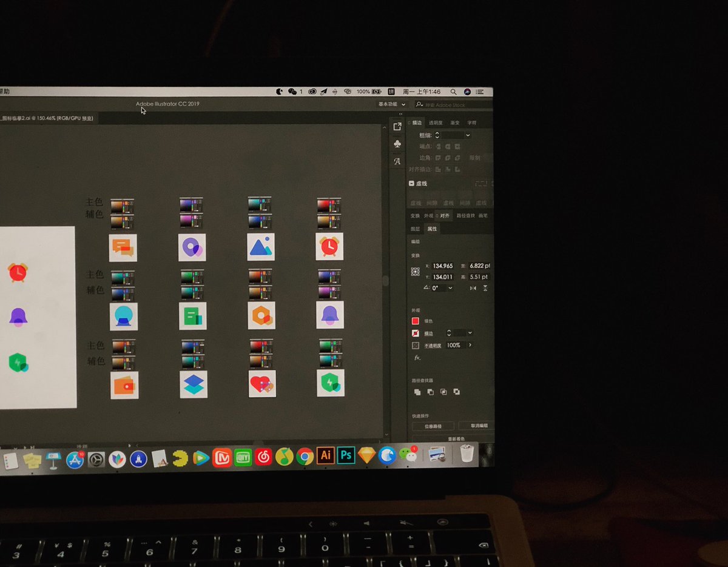Screen dimensions: 728x567
Task: Switch to the 路径查找 pathfinder tab
Action: pyautogui.click(x=466, y=216)
